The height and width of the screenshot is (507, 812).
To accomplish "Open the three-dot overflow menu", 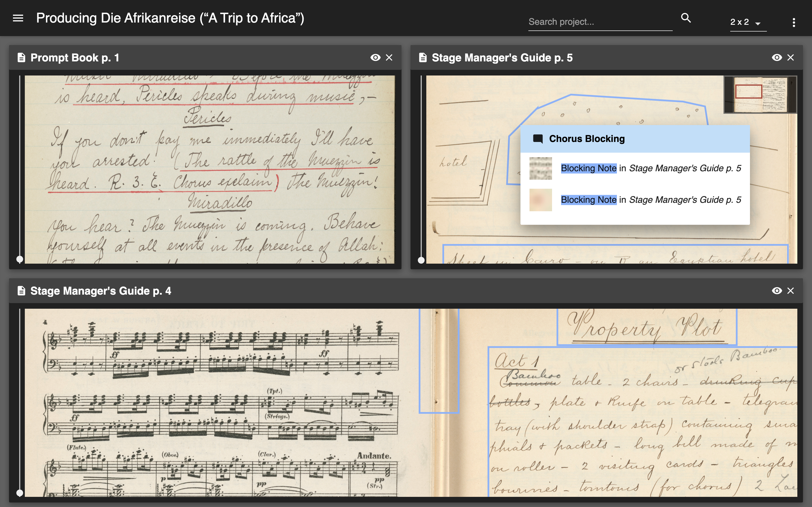I will tap(794, 23).
